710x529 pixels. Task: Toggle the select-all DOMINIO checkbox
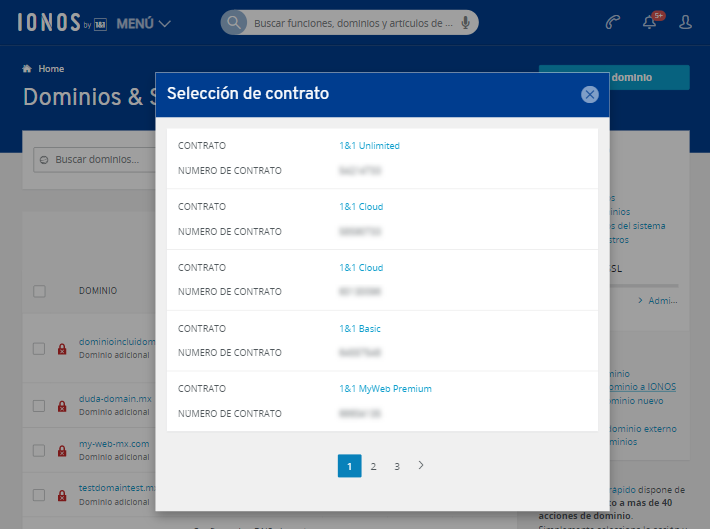39,291
